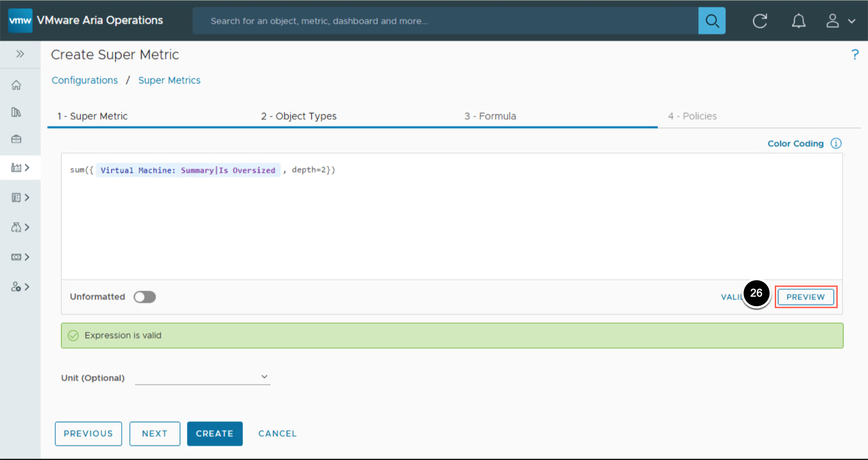868x460 pixels.
Task: Open the notifications bell
Action: (798, 21)
